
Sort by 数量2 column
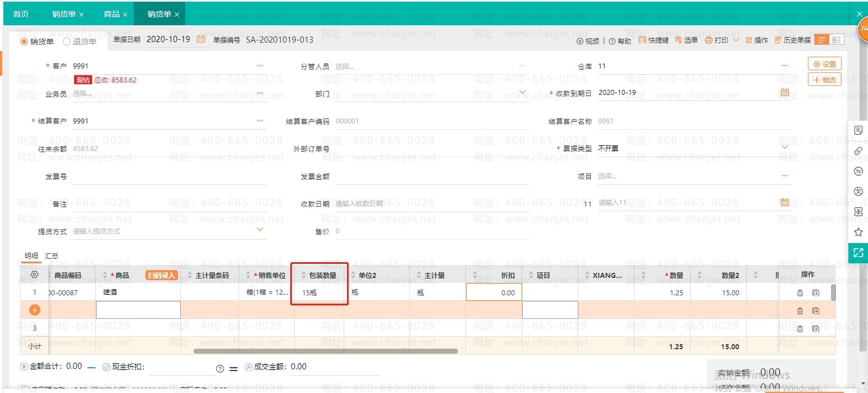[x=699, y=275]
